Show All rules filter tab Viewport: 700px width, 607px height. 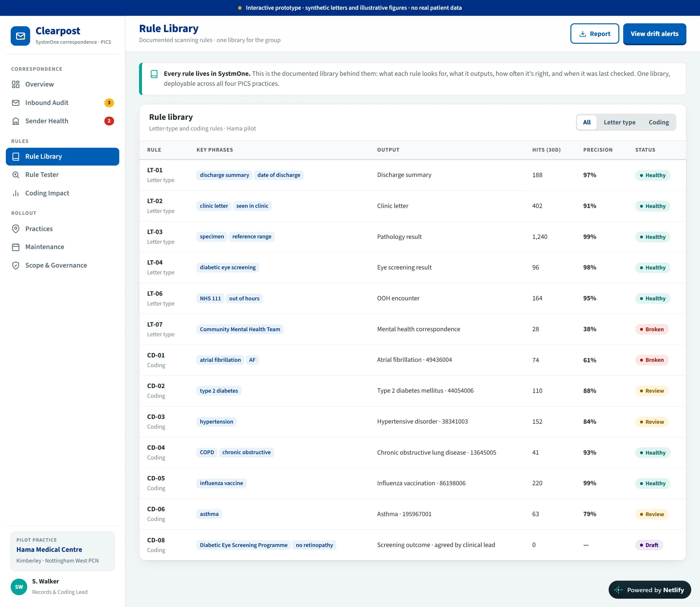click(x=587, y=122)
